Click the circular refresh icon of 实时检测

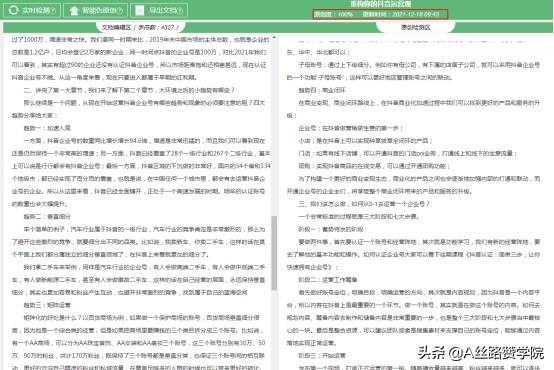(x=13, y=10)
